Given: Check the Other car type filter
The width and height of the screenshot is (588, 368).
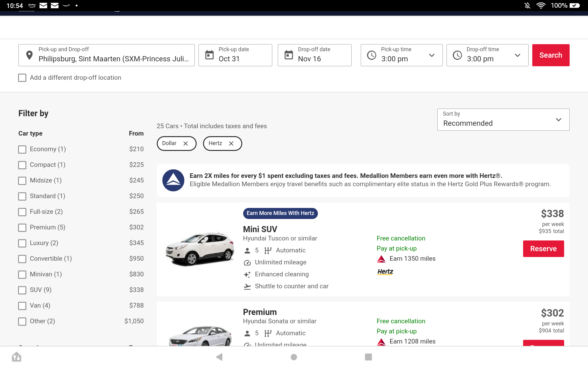Looking at the screenshot, I should pyautogui.click(x=22, y=321).
